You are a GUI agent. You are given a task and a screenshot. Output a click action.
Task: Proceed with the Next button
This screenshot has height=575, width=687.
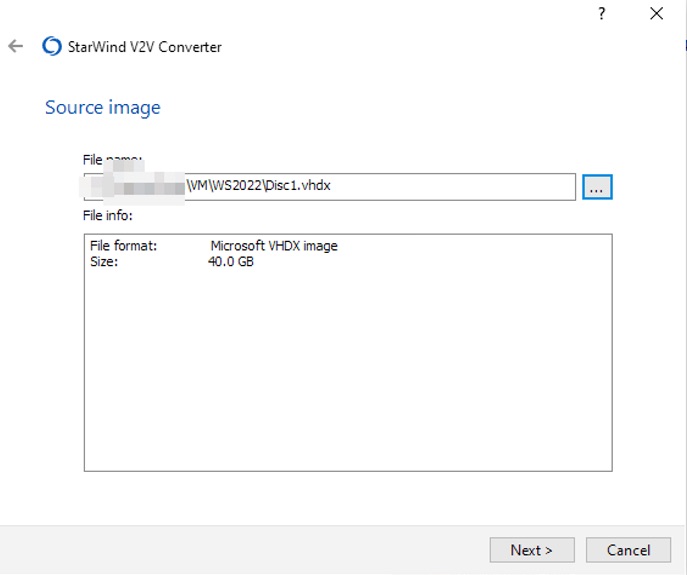(x=531, y=550)
